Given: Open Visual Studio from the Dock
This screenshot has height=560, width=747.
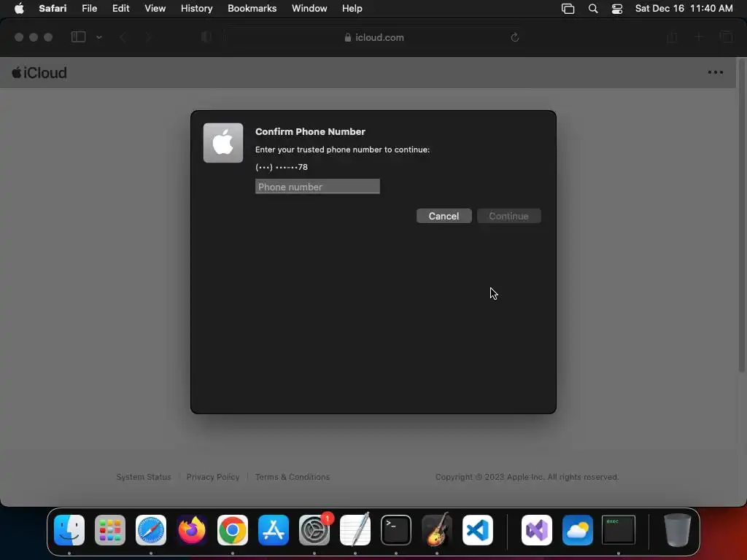Looking at the screenshot, I should pyautogui.click(x=537, y=530).
